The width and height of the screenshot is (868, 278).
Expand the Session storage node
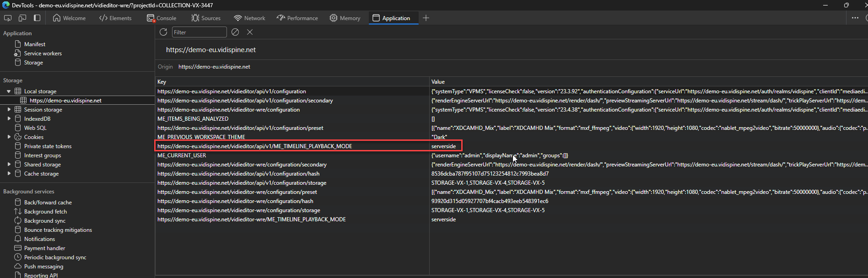click(9, 110)
